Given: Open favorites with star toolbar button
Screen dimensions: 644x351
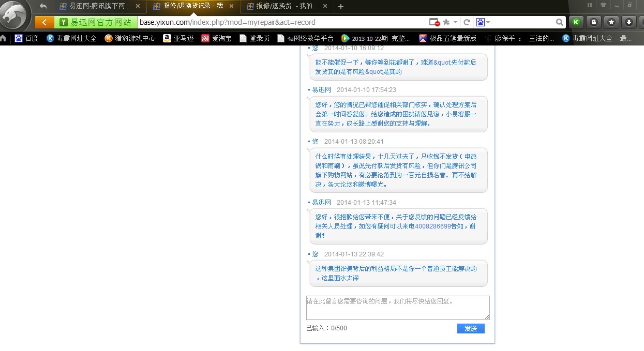Looking at the screenshot, I should (611, 22).
